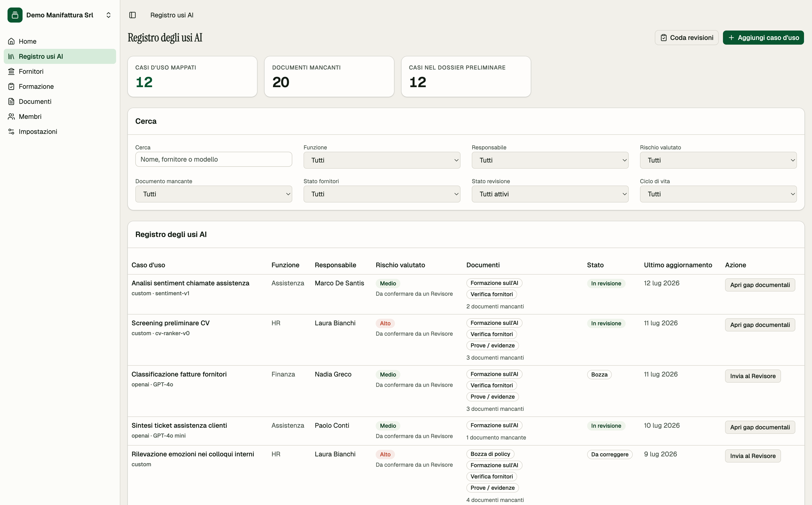The image size is (812, 505).
Task: Open the organization switcher chevron
Action: [109, 15]
